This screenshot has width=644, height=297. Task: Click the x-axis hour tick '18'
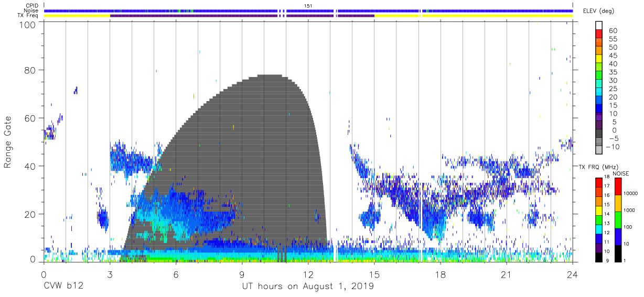click(441, 274)
